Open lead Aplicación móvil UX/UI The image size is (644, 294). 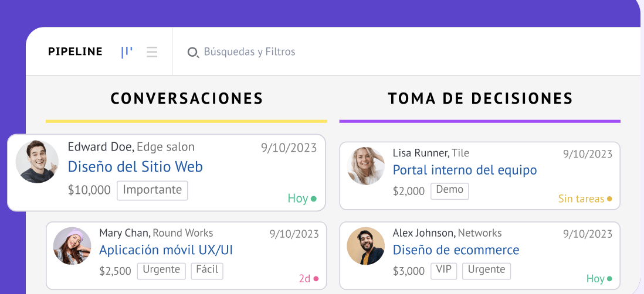166,250
